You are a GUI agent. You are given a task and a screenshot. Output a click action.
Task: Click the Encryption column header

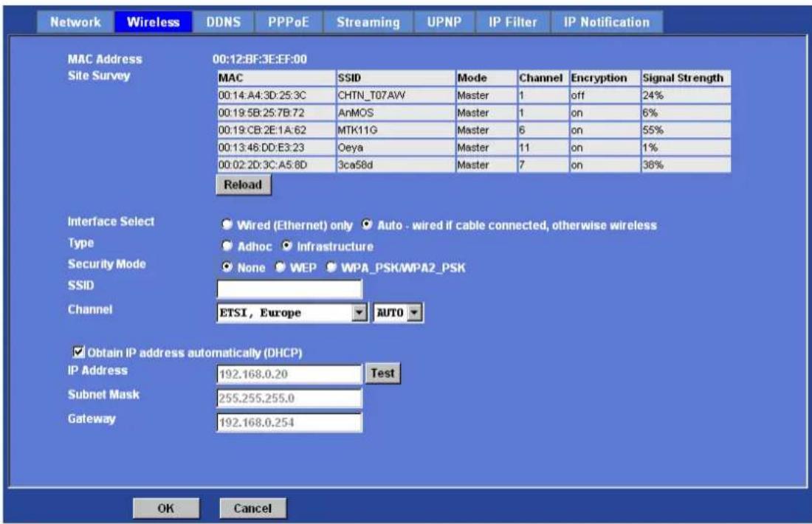point(605,78)
